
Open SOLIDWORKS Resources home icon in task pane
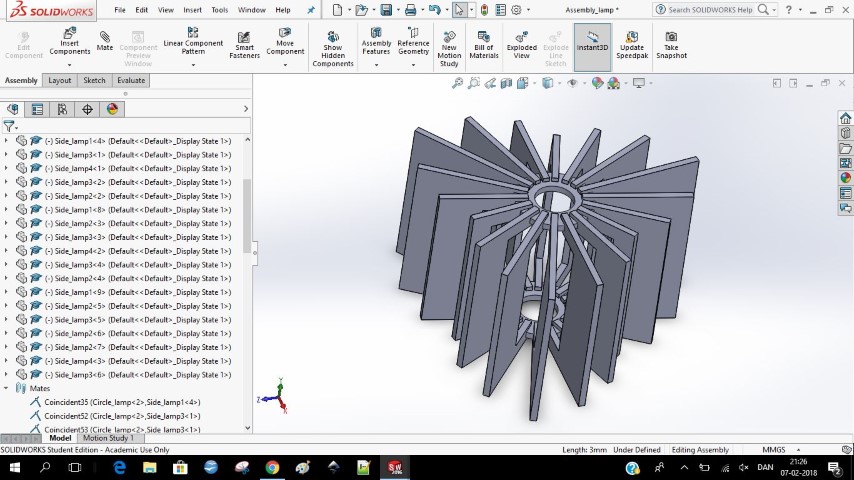point(845,118)
